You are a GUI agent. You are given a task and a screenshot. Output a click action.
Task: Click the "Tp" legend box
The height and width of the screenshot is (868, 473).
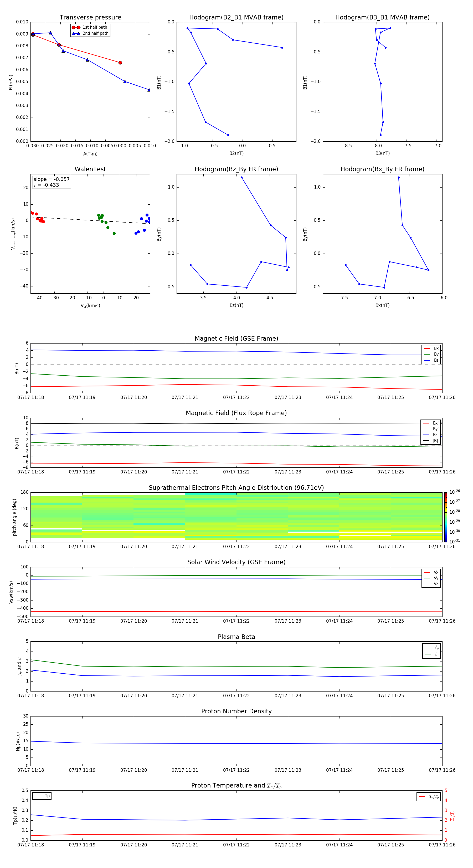(x=42, y=796)
